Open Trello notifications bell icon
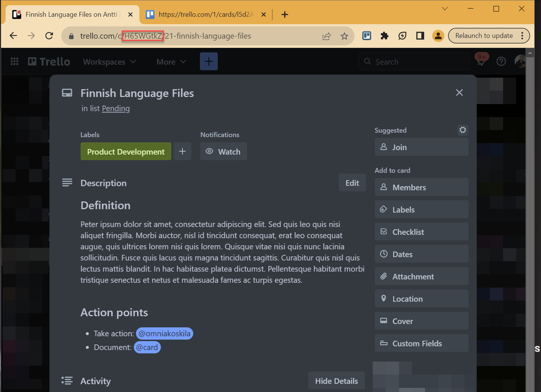This screenshot has height=392, width=541. (x=481, y=62)
